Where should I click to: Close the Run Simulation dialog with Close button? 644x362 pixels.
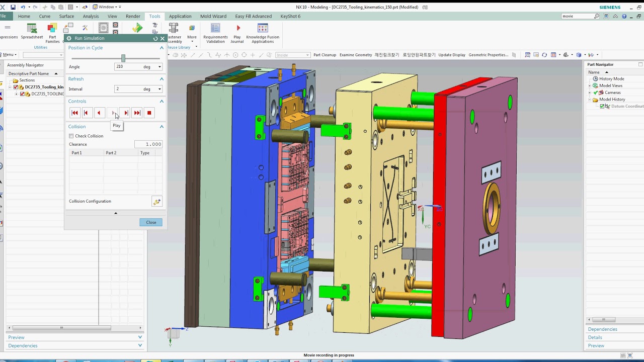click(x=151, y=222)
